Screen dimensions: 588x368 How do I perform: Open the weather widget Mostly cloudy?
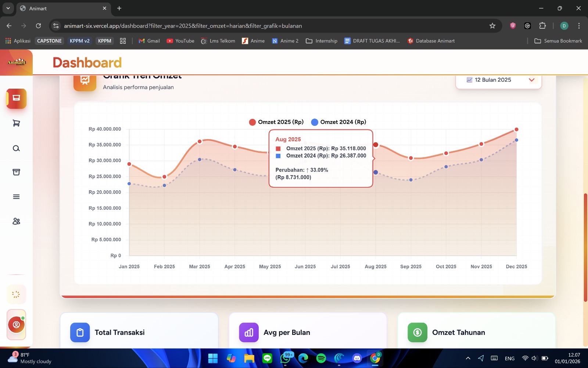[29, 358]
